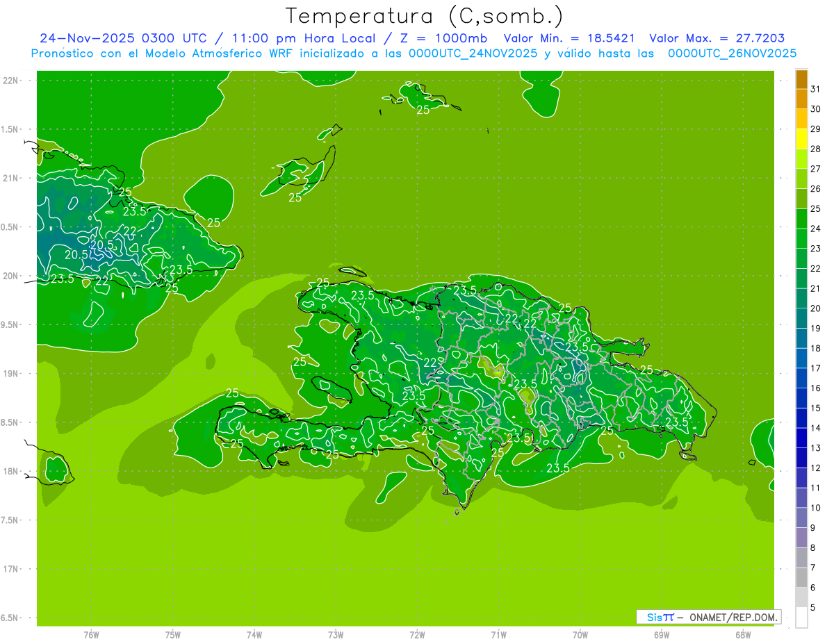Screen dimensions: 834x644
Task: Click the 31 label on color scale
Action: (816, 89)
